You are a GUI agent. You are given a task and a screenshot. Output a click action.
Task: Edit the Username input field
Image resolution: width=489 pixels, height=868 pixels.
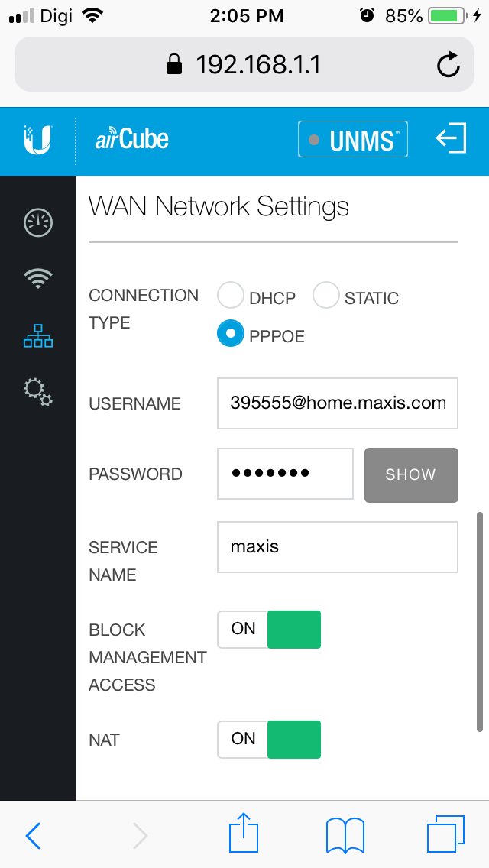point(337,403)
